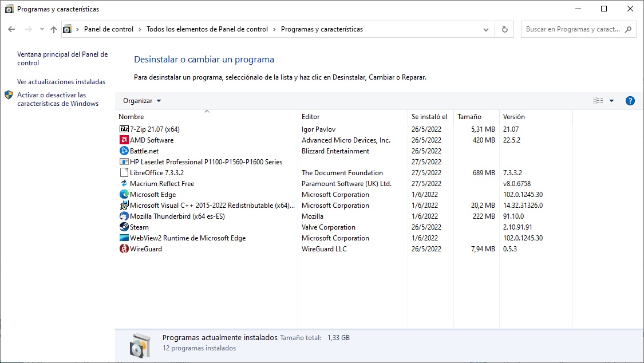The image size is (644, 363).
Task: Open the view options dropdown arrow
Action: [x=611, y=101]
